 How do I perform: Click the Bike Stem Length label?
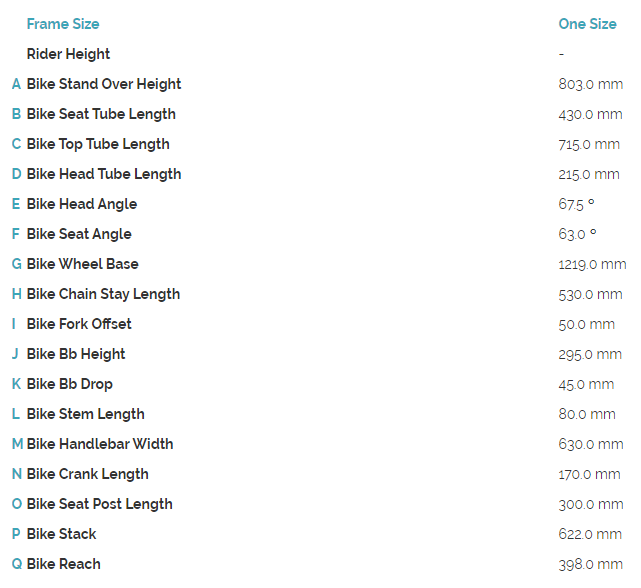[86, 414]
